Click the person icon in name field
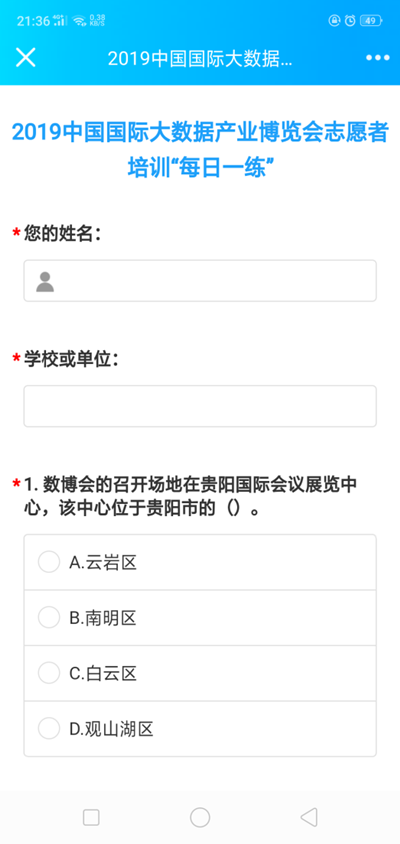 tap(45, 282)
